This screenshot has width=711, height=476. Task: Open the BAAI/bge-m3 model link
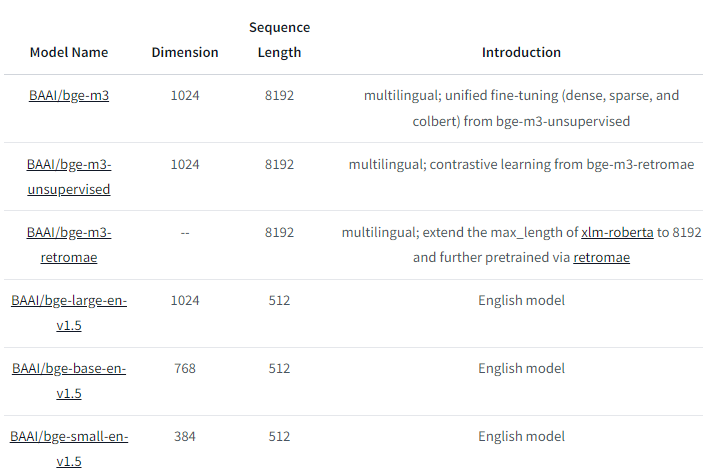69,96
